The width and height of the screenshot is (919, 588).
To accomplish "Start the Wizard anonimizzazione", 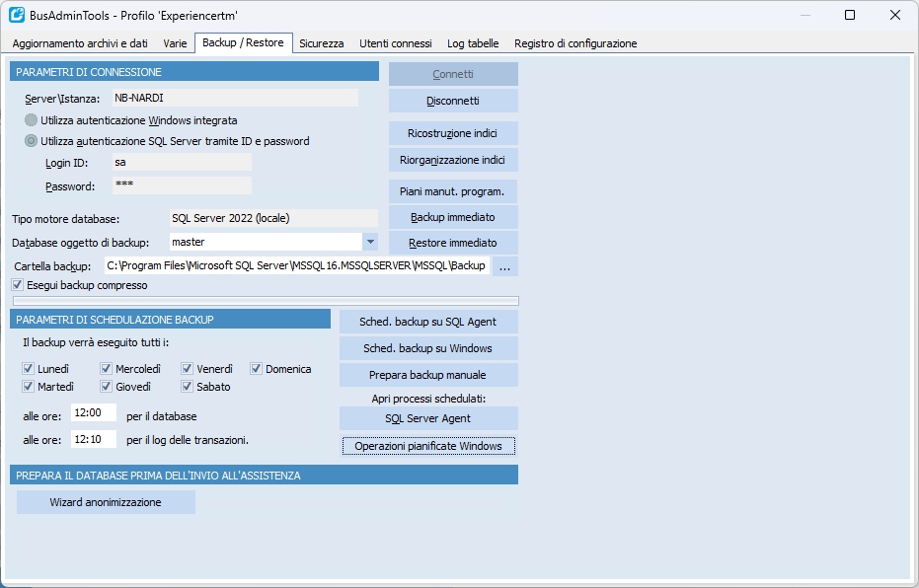I will pyautogui.click(x=106, y=502).
